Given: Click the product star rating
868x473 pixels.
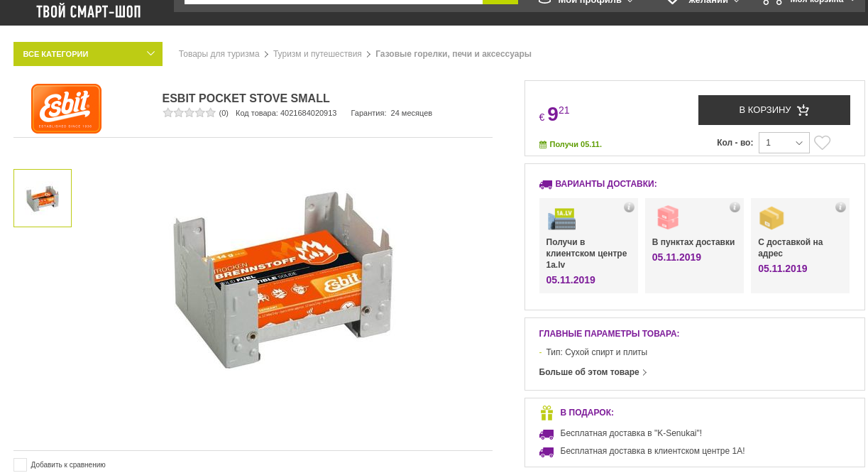Looking at the screenshot, I should click(189, 112).
